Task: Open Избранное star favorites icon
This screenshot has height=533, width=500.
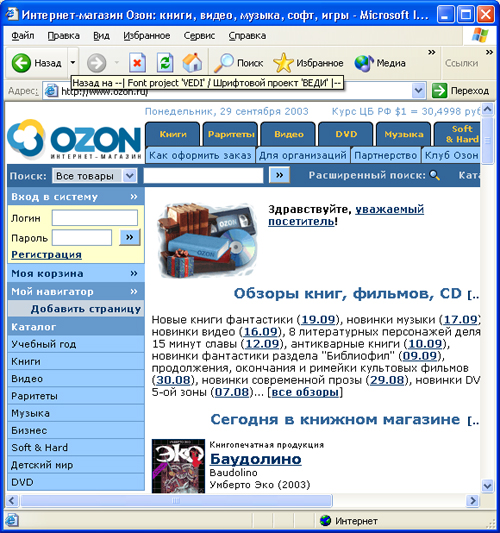Action: (283, 63)
